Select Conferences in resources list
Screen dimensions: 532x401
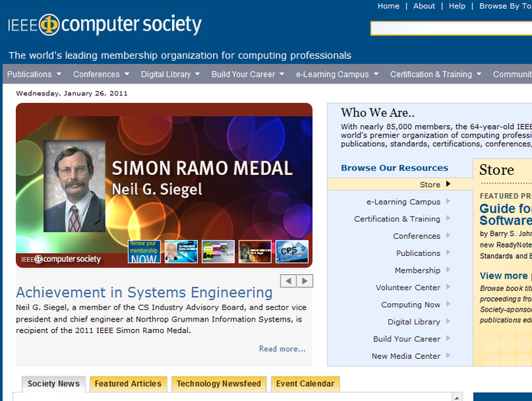pyautogui.click(x=417, y=236)
